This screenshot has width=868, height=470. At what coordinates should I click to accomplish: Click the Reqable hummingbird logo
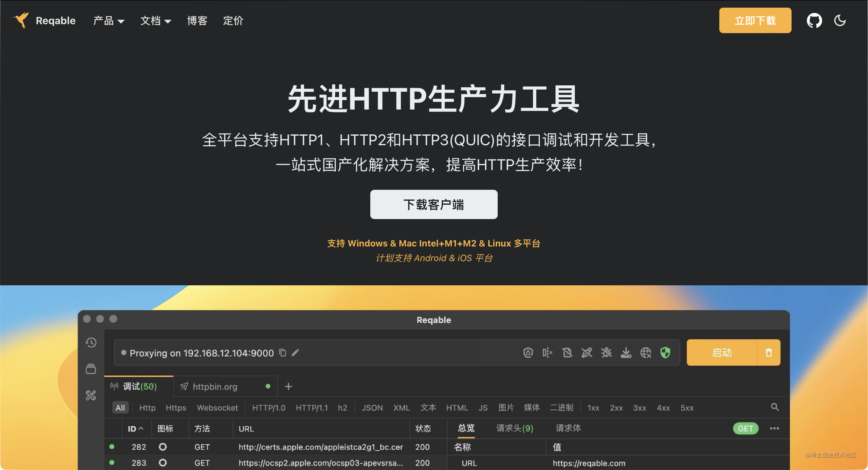coord(21,20)
